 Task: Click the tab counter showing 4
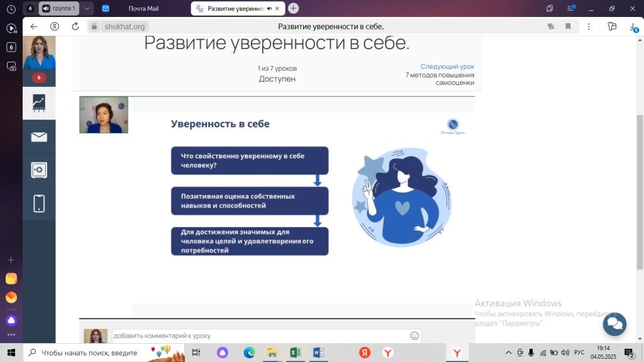30,8
